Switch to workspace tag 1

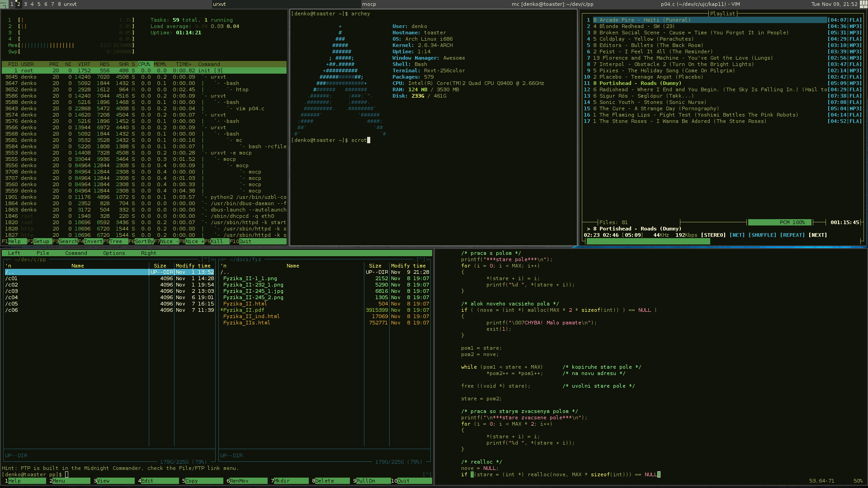click(x=12, y=4)
